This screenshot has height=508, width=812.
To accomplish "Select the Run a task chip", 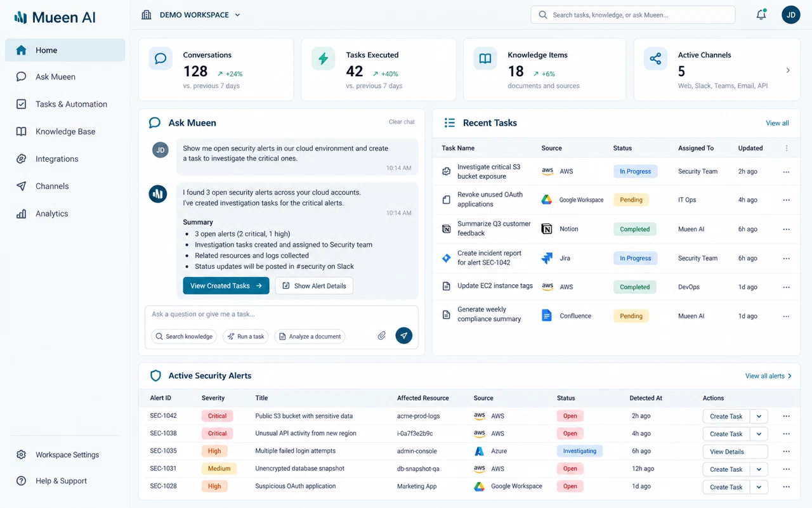I will pos(246,336).
